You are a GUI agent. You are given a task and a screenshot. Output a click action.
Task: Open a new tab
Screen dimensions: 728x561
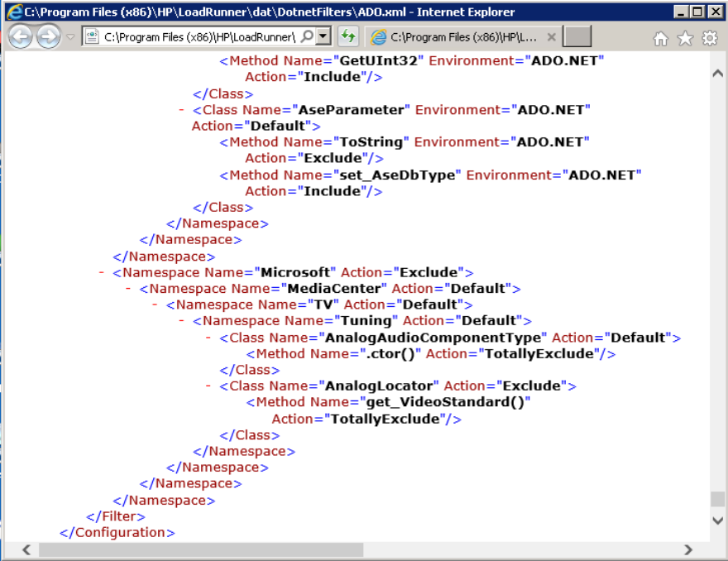click(577, 36)
